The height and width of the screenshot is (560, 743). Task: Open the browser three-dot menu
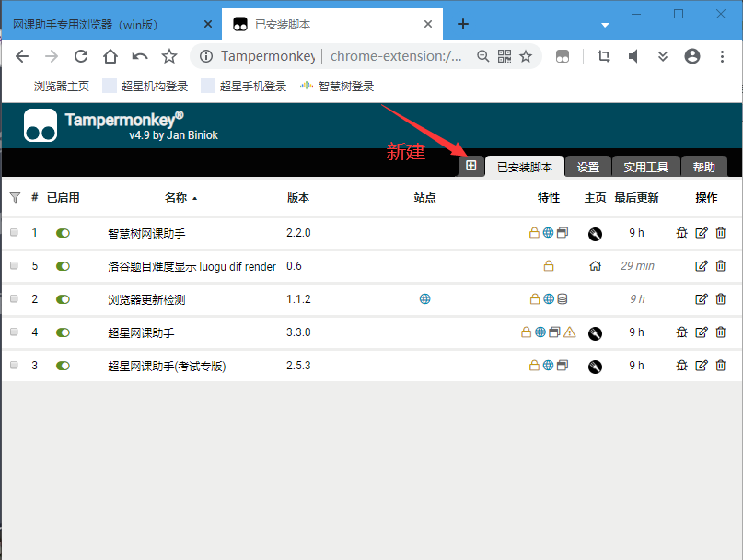pyautogui.click(x=722, y=56)
